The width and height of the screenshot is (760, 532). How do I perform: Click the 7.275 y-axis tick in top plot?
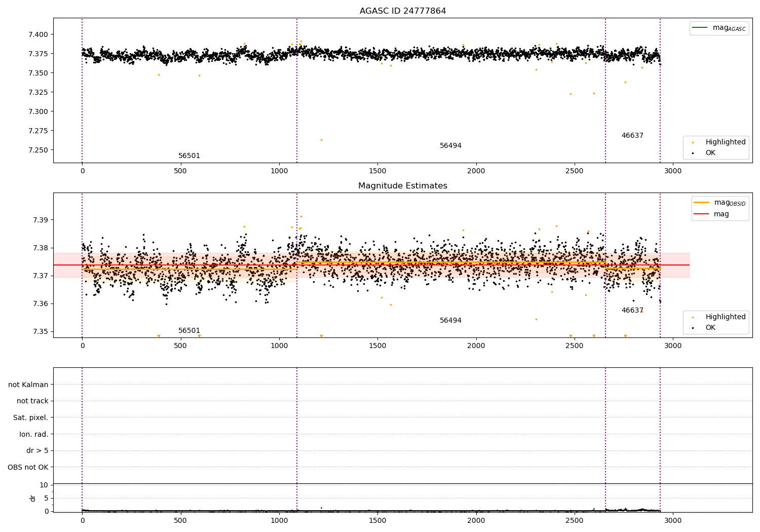point(39,131)
